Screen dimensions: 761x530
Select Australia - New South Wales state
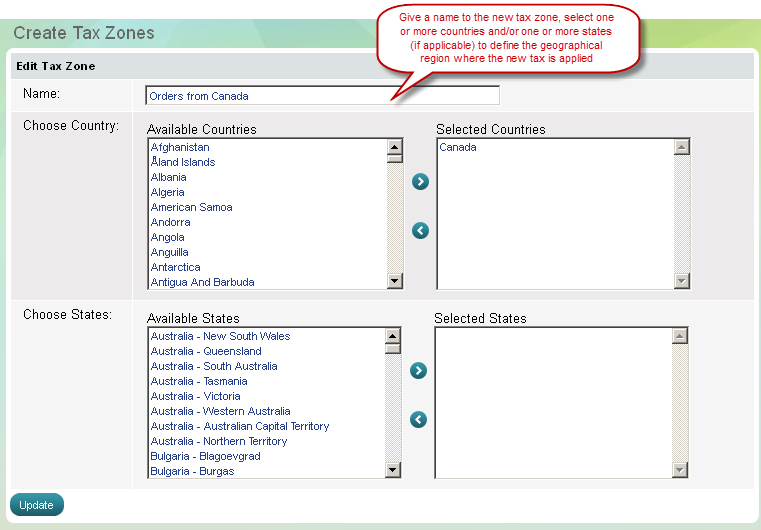(x=220, y=336)
